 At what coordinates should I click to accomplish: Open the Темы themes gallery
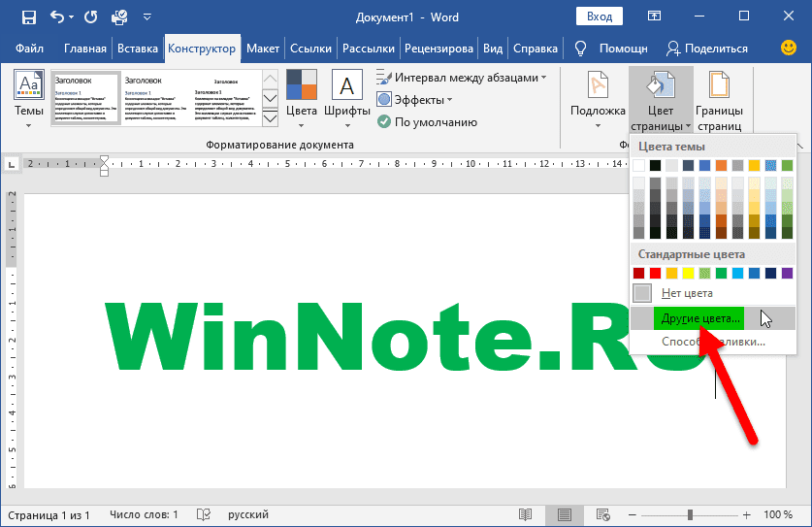click(28, 99)
